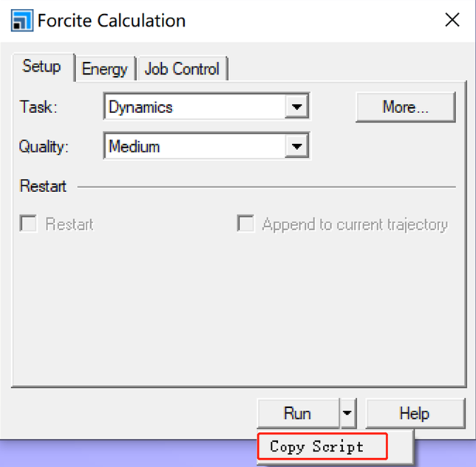Expand the Task dropdown arrow

click(296, 107)
